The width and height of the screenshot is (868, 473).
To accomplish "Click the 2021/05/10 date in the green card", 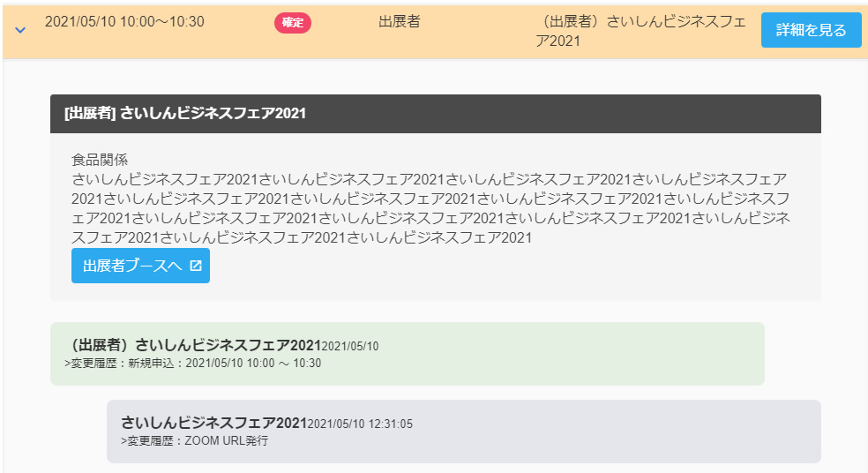I will pyautogui.click(x=350, y=347).
